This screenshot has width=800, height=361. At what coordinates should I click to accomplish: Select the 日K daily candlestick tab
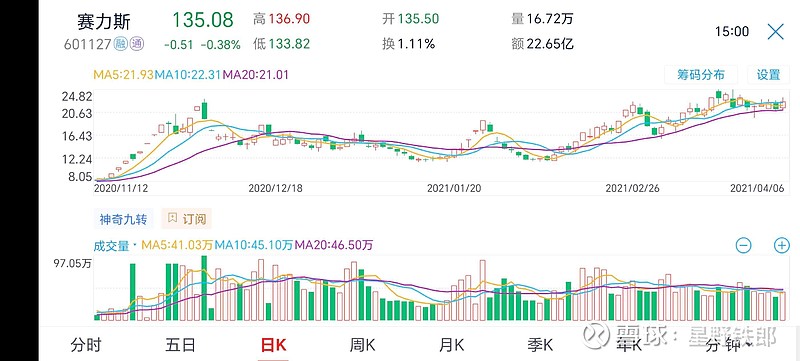[273, 345]
